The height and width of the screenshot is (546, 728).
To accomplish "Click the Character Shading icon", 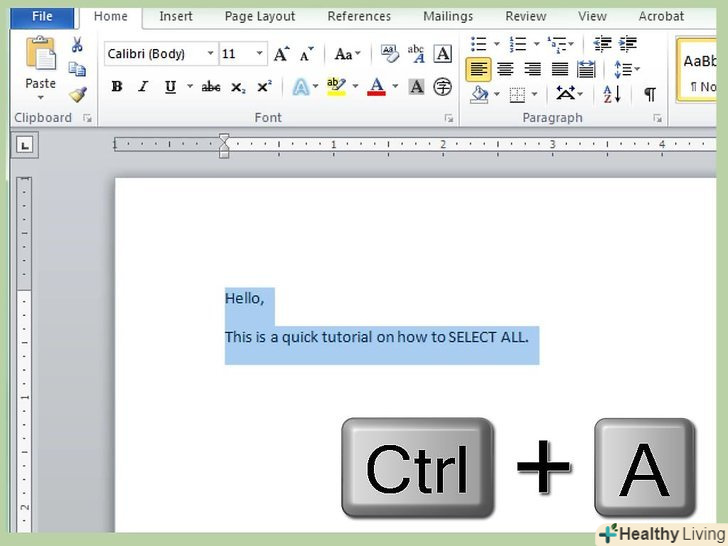I will click(416, 87).
